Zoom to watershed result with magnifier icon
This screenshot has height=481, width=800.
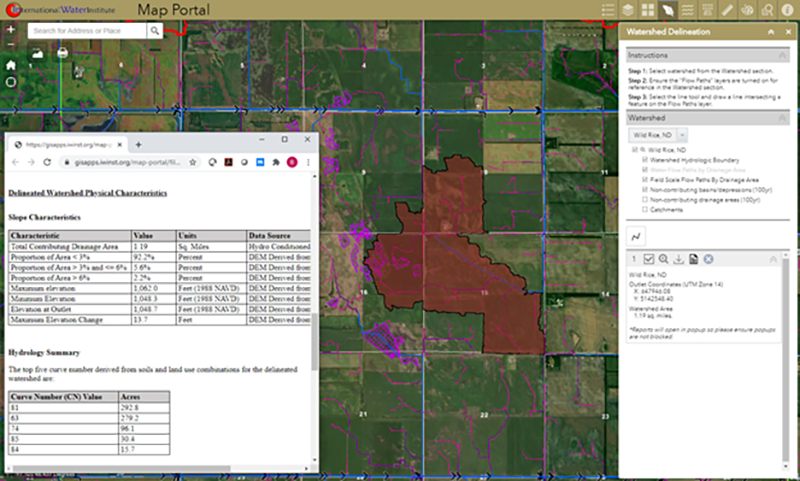pyautogui.click(x=663, y=259)
